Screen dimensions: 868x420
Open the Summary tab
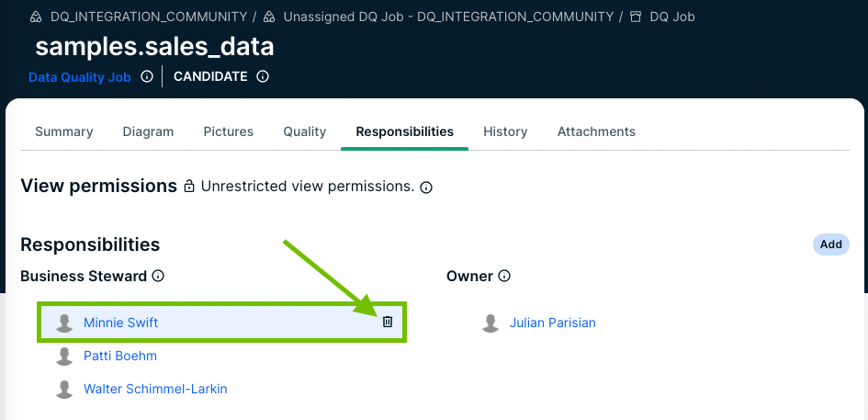[64, 131]
